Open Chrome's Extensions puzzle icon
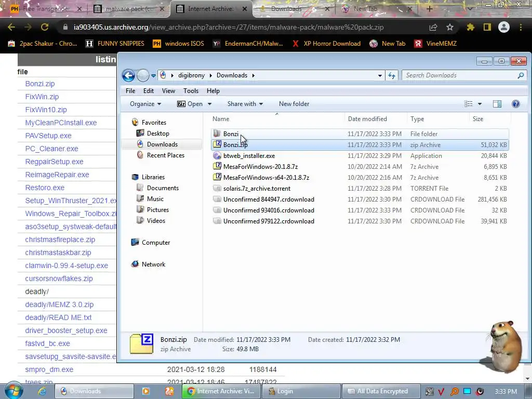 coord(470,27)
